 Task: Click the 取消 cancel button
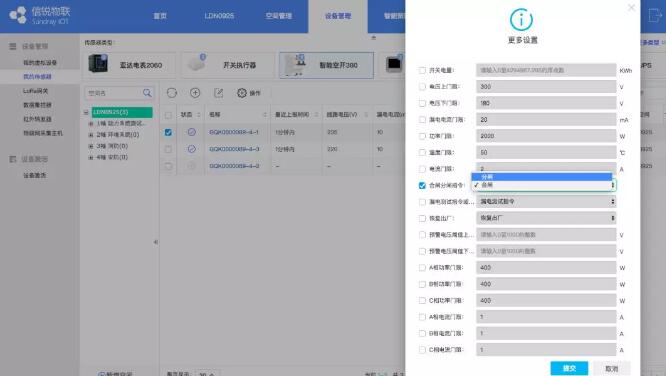(x=612, y=369)
